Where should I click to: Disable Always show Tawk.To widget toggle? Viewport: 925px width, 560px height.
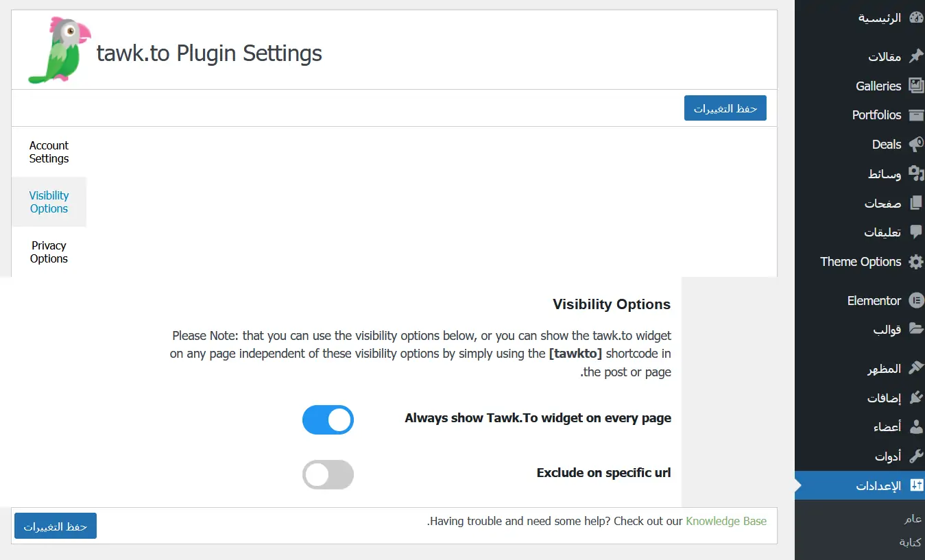(328, 419)
